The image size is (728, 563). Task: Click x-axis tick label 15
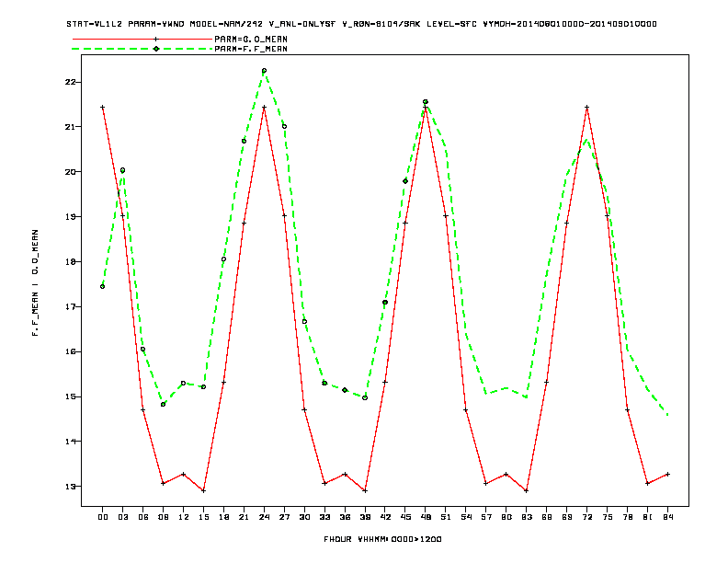coord(203,517)
